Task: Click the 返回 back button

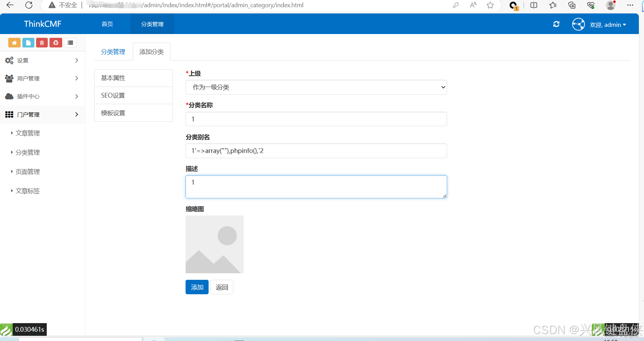Action: point(222,287)
